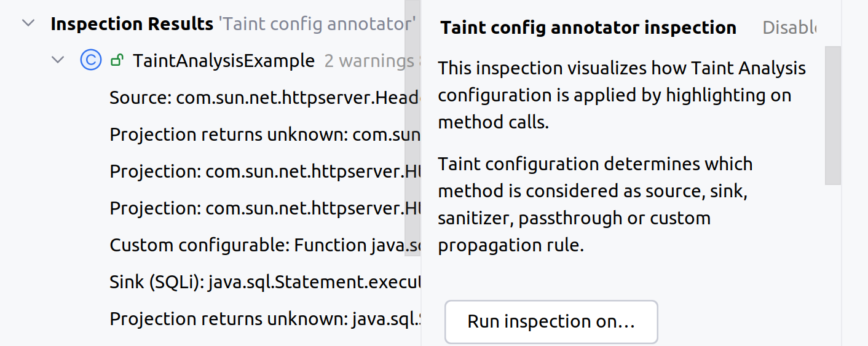This screenshot has width=868, height=346.
Task: Click the blue class icon for TaintAnalysisExample
Action: tap(90, 60)
